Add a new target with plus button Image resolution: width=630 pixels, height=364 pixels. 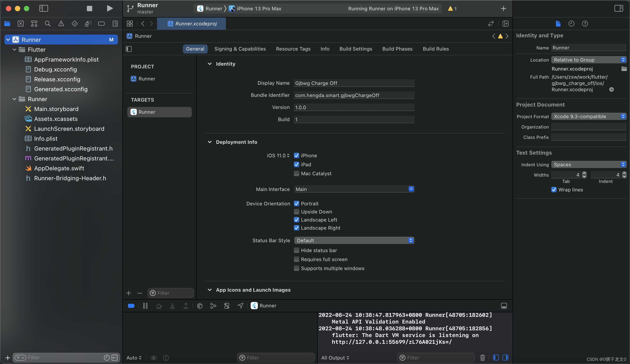tap(128, 293)
